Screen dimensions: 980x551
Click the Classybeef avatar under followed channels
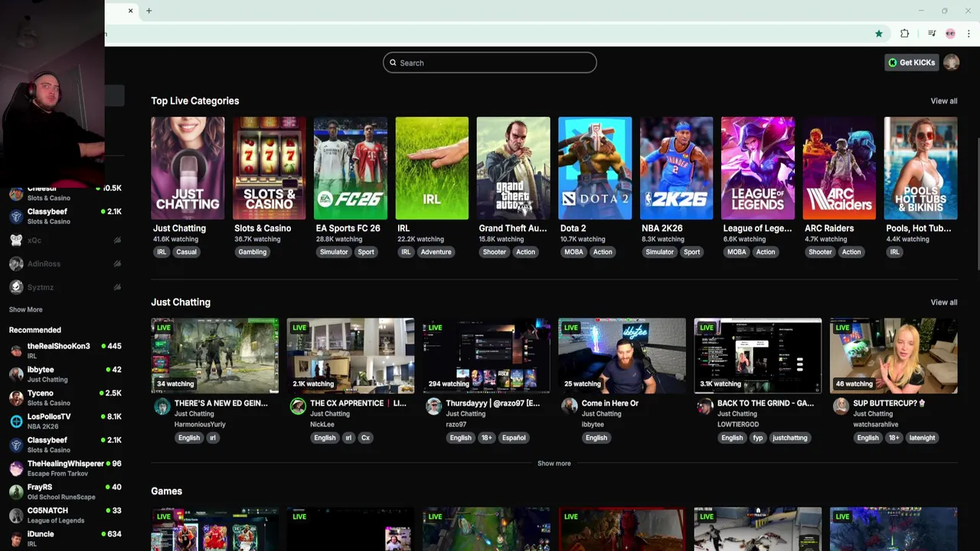coord(16,217)
